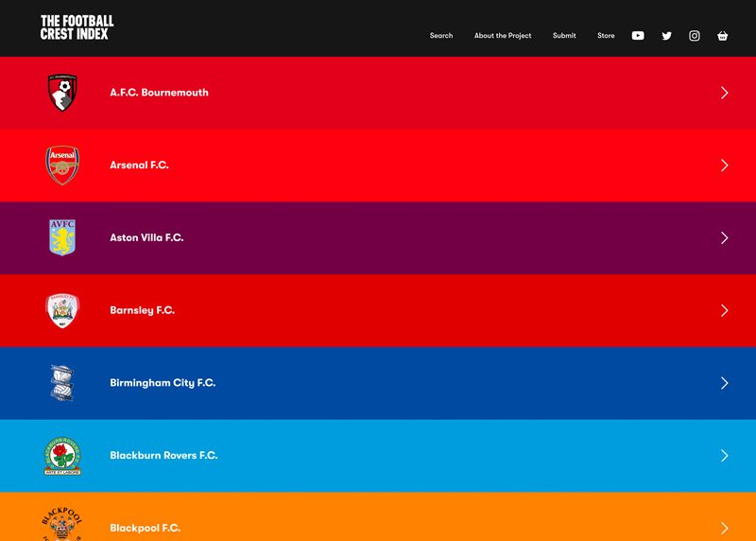The width and height of the screenshot is (756, 541).
Task: Select the Aston Villa F.C. name
Action: (146, 237)
